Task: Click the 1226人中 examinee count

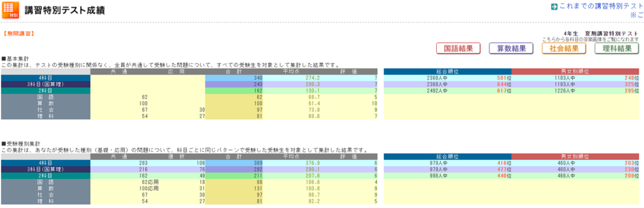Action: tap(565, 91)
